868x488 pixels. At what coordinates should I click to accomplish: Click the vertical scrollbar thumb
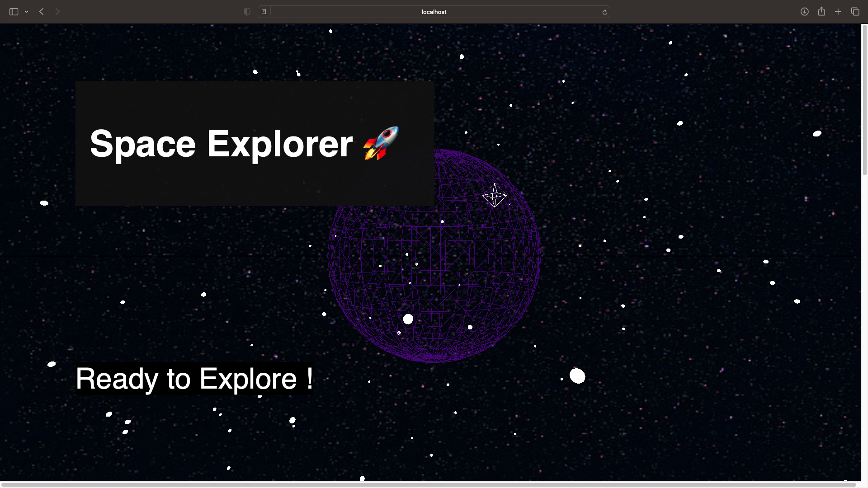(x=865, y=100)
